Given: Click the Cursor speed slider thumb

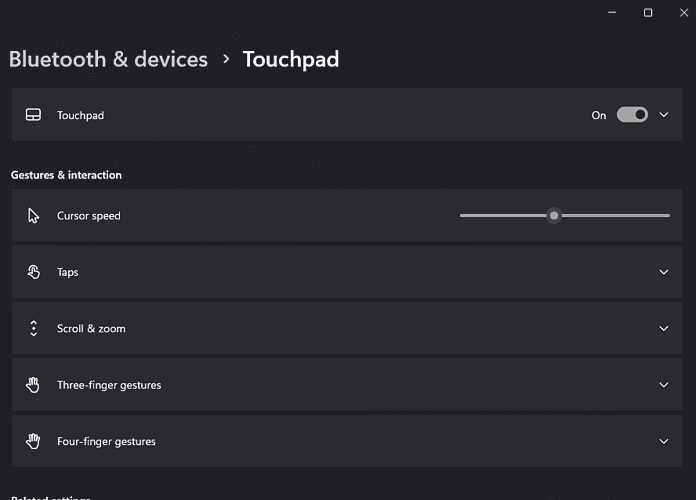Looking at the screenshot, I should click(554, 215).
